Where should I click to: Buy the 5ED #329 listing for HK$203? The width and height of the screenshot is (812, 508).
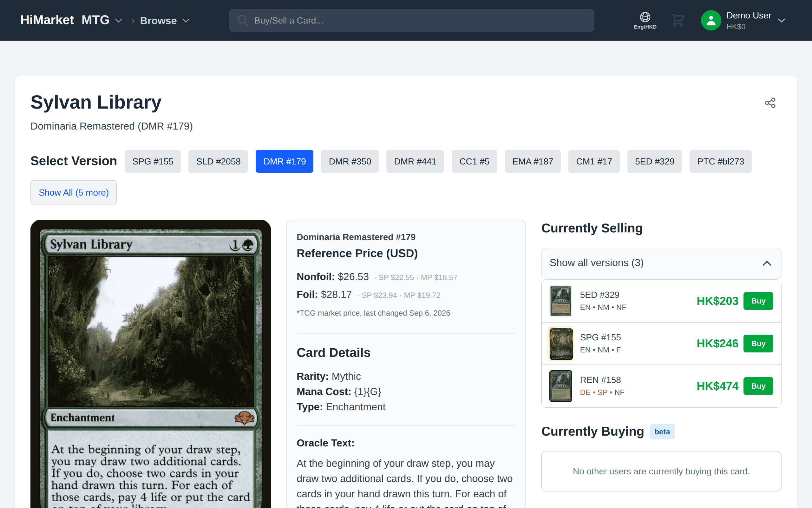click(x=758, y=301)
